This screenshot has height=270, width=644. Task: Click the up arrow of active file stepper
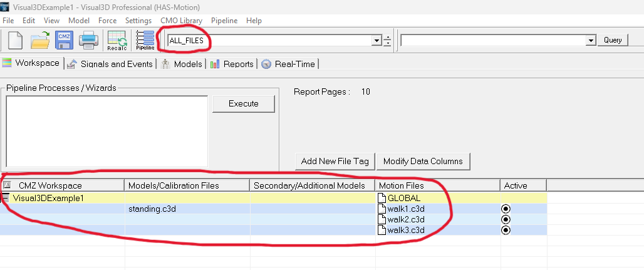tap(387, 38)
